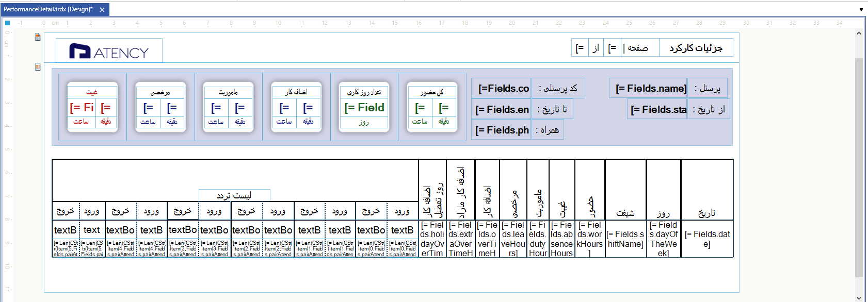Switch to PerformanceDetail.trdx [Design] tab

click(48, 9)
